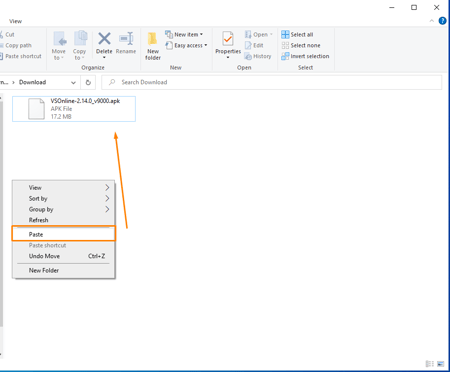
Task: Choose Undo Move in context menu
Action: [64, 256]
